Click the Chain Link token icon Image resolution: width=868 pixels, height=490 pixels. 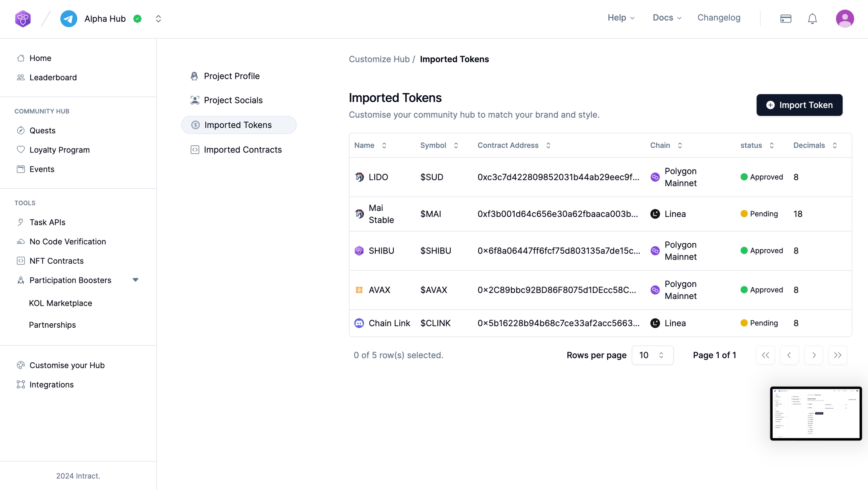click(x=359, y=323)
